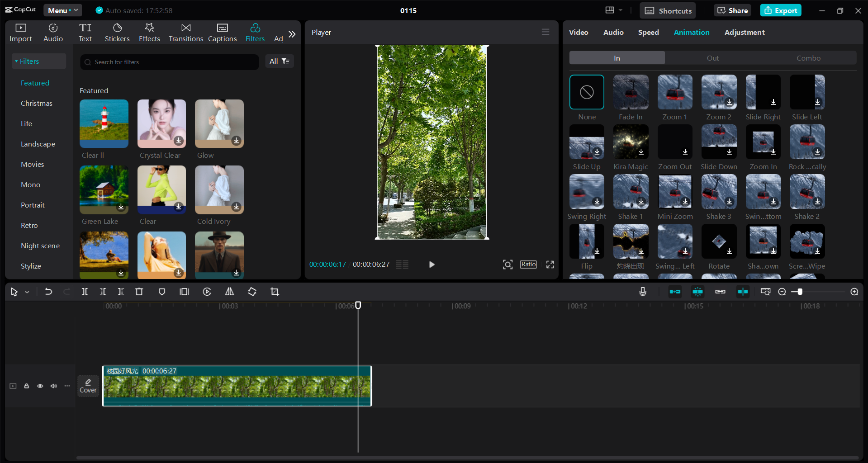Open the Transitions panel
868x463 pixels.
(x=185, y=32)
